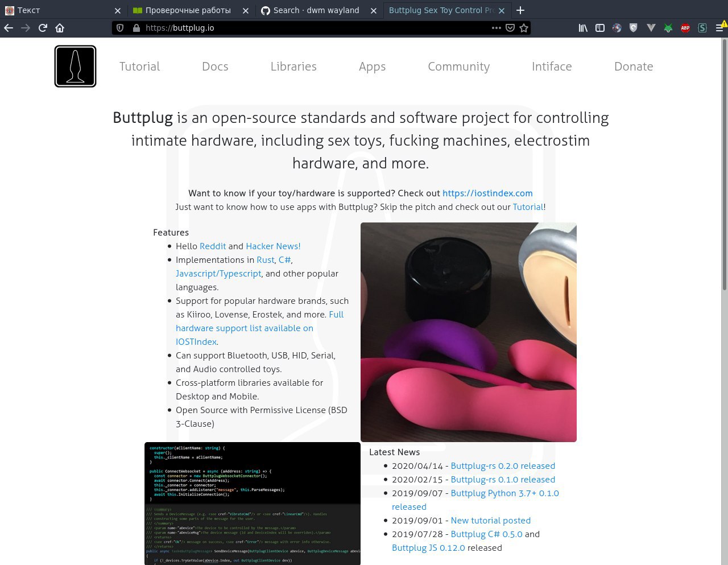This screenshot has width=728, height=565.
Task: Open the Apps nav item
Action: click(x=373, y=67)
